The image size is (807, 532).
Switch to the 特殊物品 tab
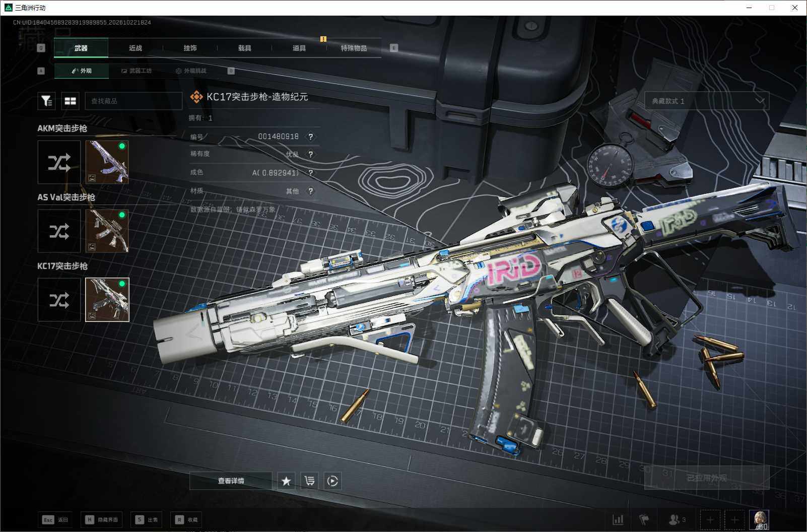click(354, 48)
